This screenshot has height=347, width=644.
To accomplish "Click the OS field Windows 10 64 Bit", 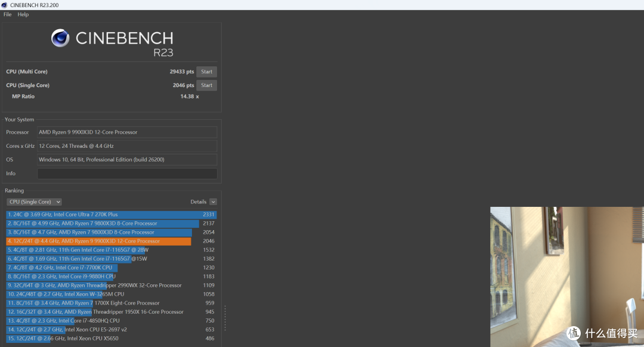I will click(x=127, y=160).
